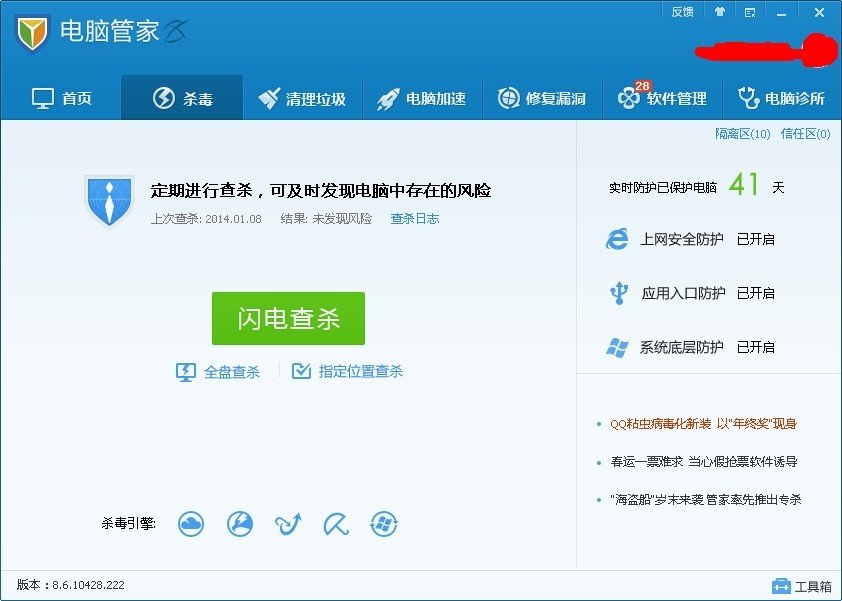842x601 pixels.
Task: Click the Windows system repair engine icon
Action: (384, 524)
